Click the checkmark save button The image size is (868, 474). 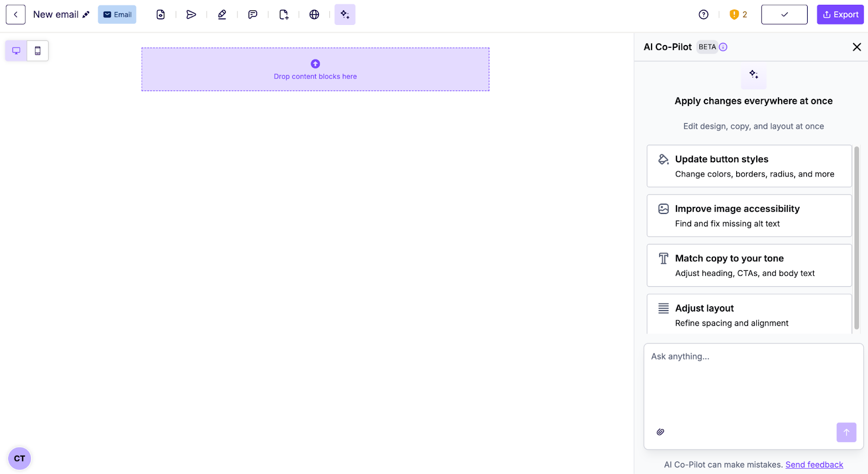point(784,15)
